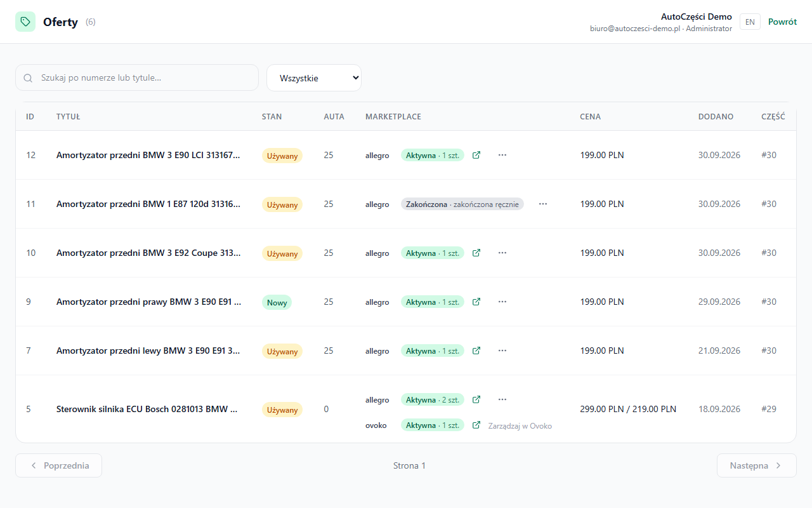Open offer Amortyzator przedni BMW 3 E92 Coupe
Image resolution: width=812 pixels, height=508 pixels.
click(x=148, y=253)
